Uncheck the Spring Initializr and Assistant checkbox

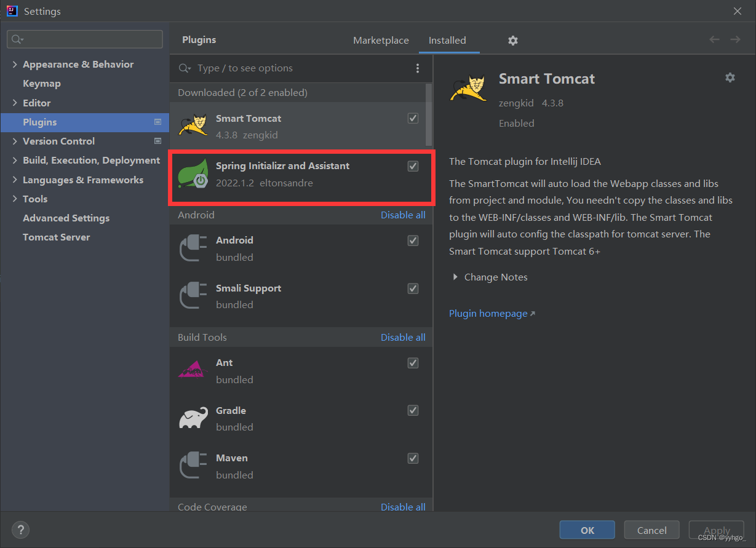coord(413,166)
